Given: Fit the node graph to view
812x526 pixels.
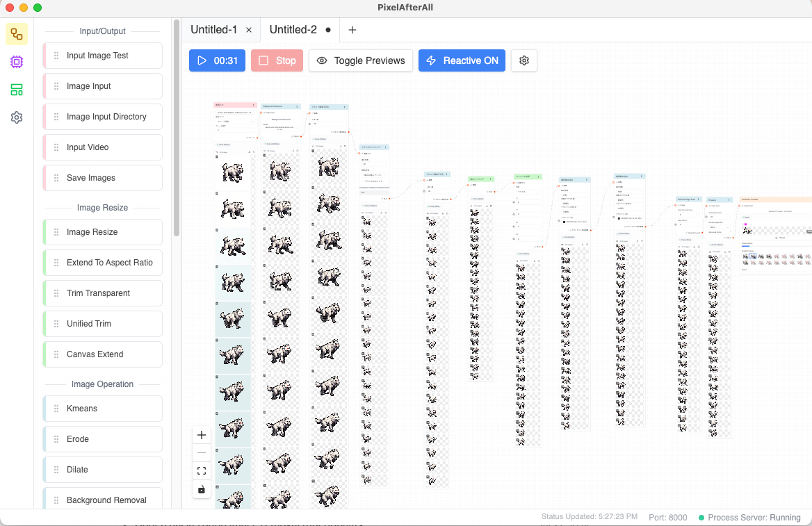Looking at the screenshot, I should 202,470.
